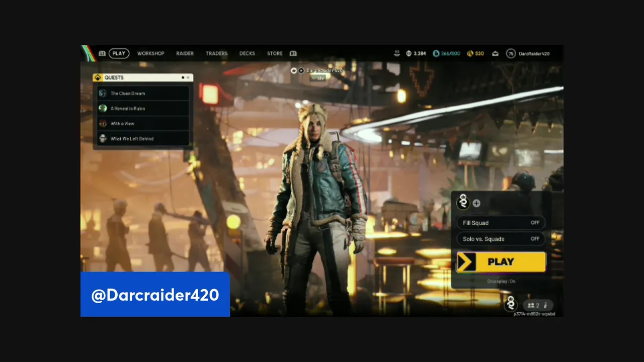Screen dimensions: 644x362
Task: Click the Idle status tag under nameplate
Action: [318, 78]
